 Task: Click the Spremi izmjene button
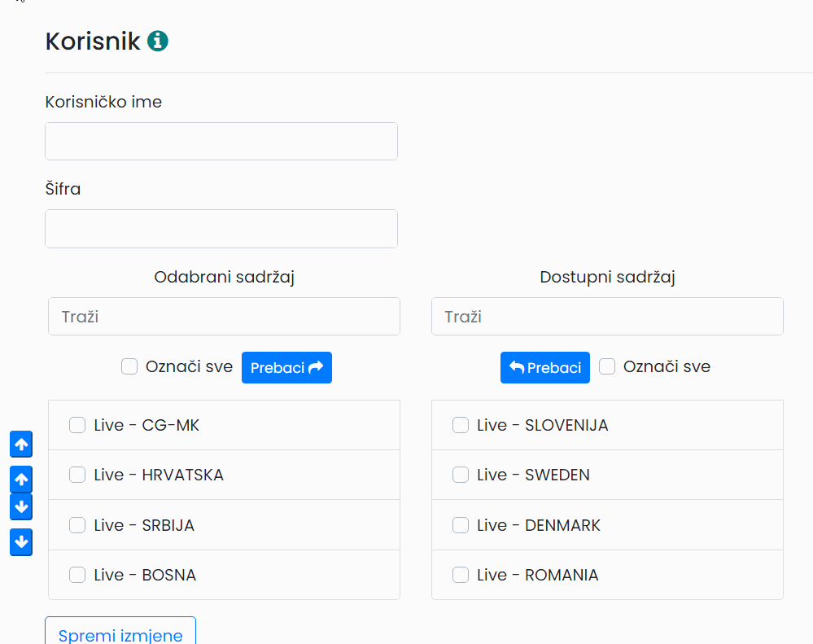pyautogui.click(x=120, y=632)
